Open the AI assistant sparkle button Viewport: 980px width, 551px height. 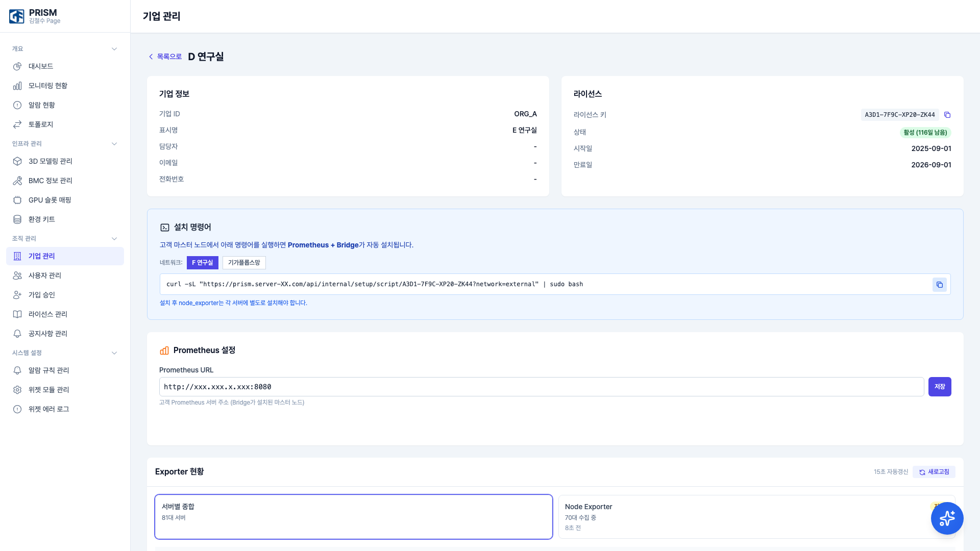[947, 518]
